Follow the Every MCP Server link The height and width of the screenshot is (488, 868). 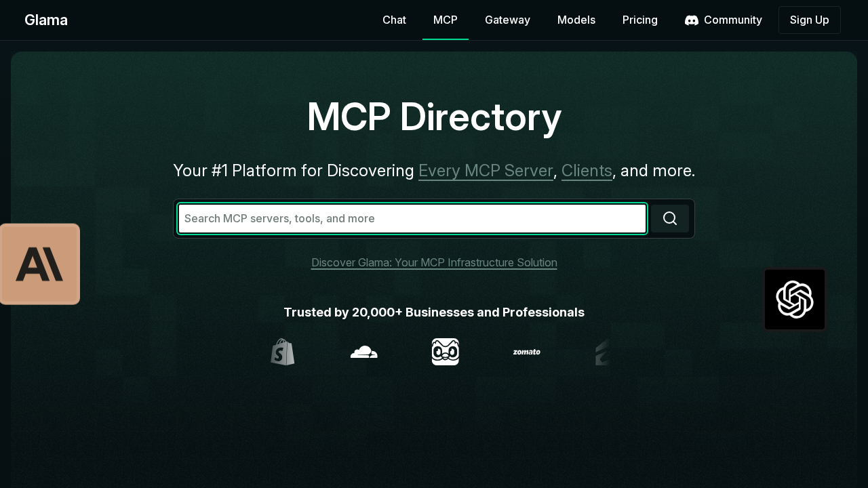(486, 171)
